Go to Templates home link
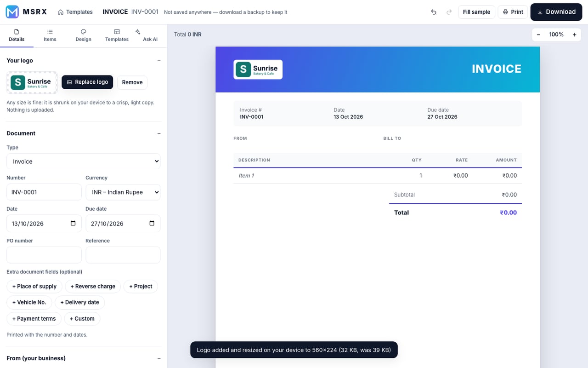The width and height of the screenshot is (588, 368). pos(75,12)
